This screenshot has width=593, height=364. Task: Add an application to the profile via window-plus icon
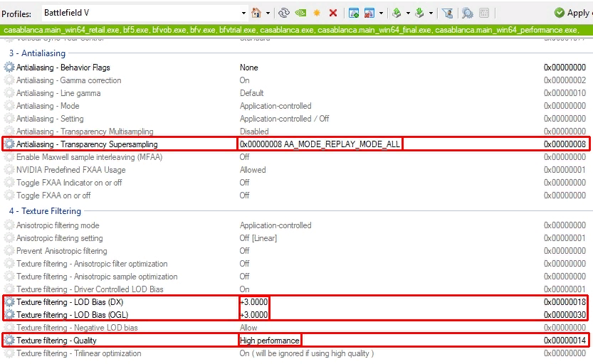[x=354, y=14]
